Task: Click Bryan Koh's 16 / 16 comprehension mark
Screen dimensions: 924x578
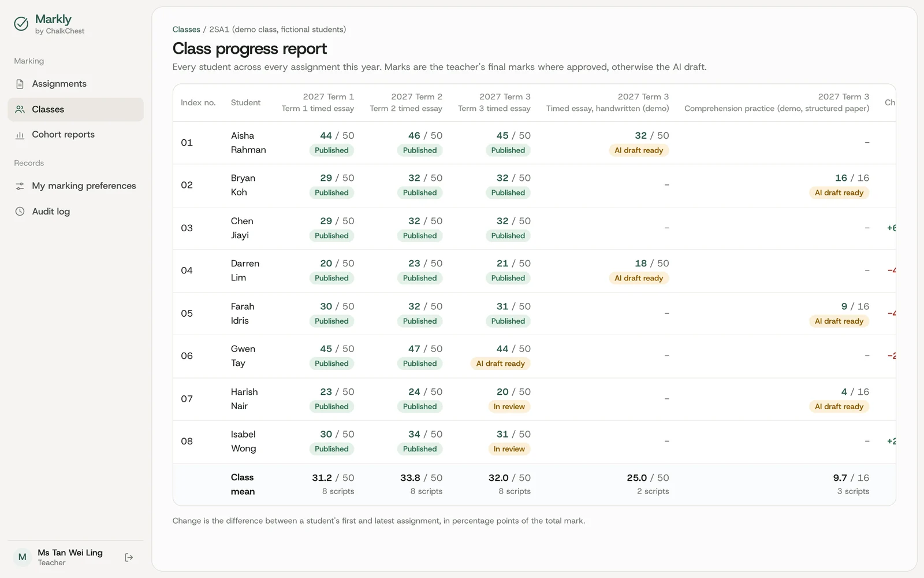Action: [852, 178]
